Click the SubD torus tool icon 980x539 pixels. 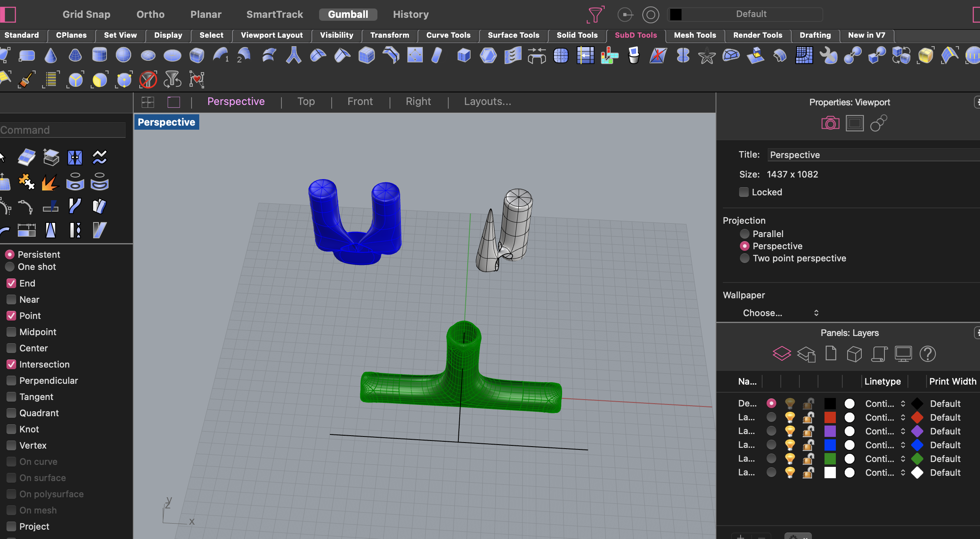click(172, 55)
